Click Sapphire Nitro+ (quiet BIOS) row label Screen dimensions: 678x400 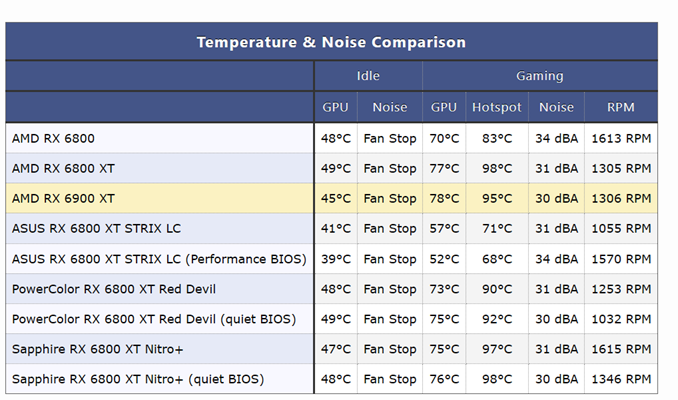click(x=138, y=379)
